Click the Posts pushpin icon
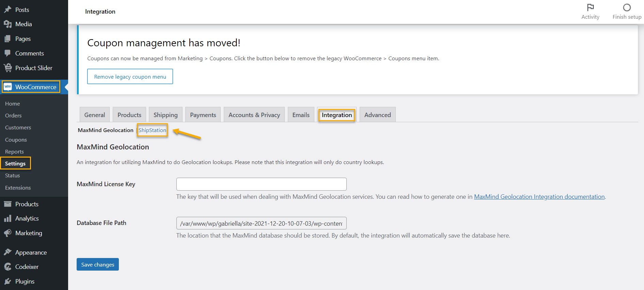Screen dimensions: 644x290 pyautogui.click(x=7, y=10)
